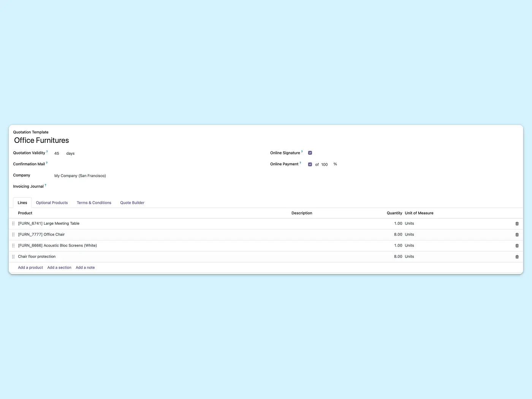Uncheck the Online Payment option
The image size is (532, 399).
pos(310,165)
